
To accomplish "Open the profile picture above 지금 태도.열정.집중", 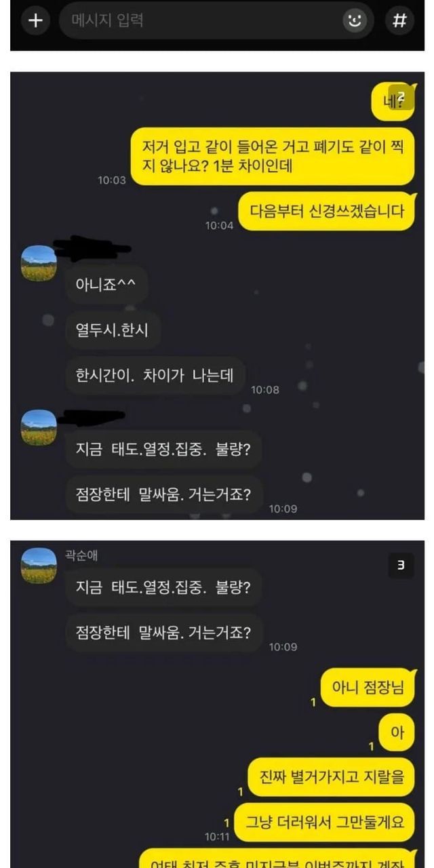I will point(39,427).
